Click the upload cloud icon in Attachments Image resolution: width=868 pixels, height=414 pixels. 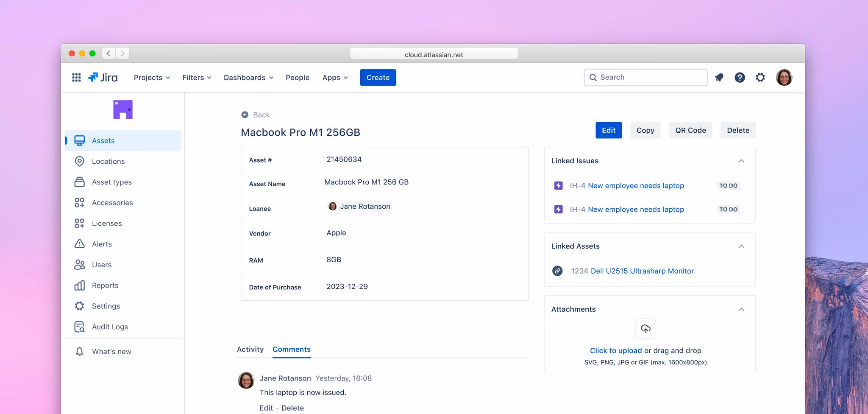pos(645,329)
